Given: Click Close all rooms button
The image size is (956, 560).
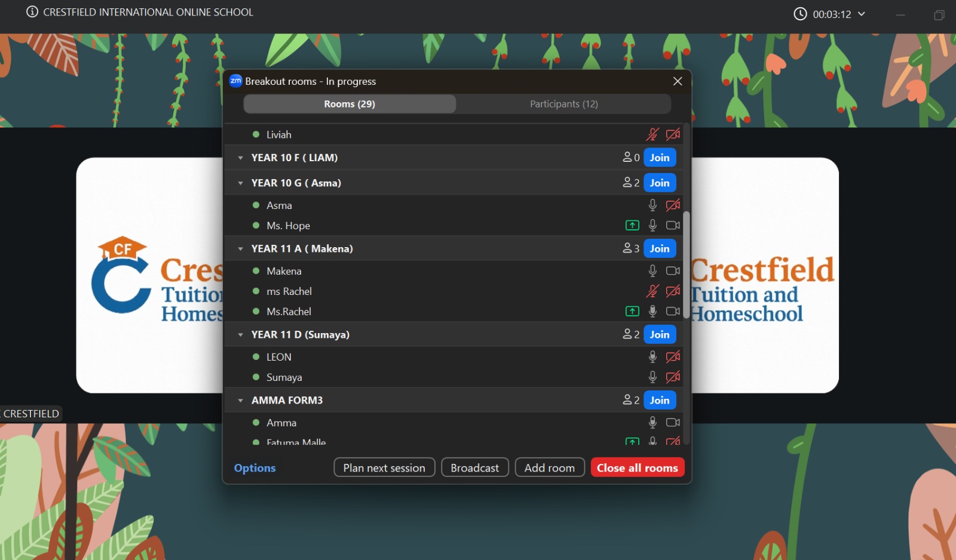Looking at the screenshot, I should point(638,467).
